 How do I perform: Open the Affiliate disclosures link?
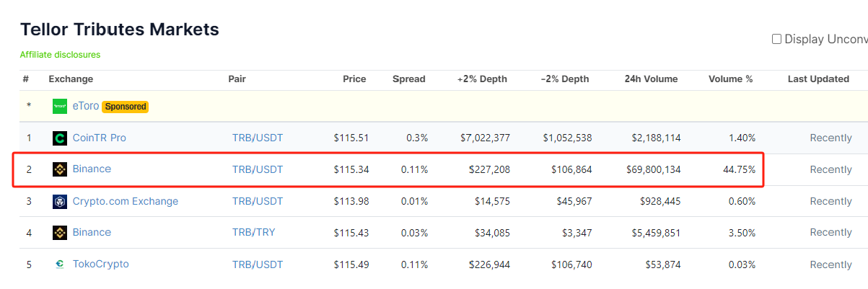60,55
